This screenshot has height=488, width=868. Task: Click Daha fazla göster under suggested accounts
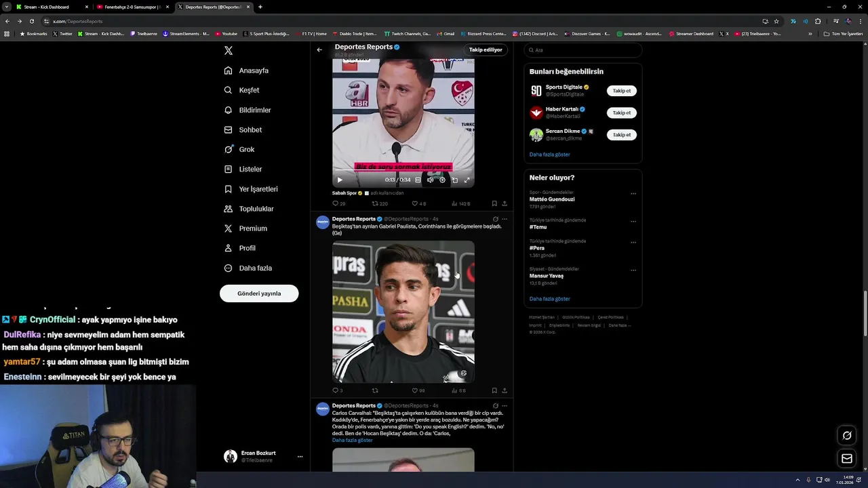click(x=549, y=155)
